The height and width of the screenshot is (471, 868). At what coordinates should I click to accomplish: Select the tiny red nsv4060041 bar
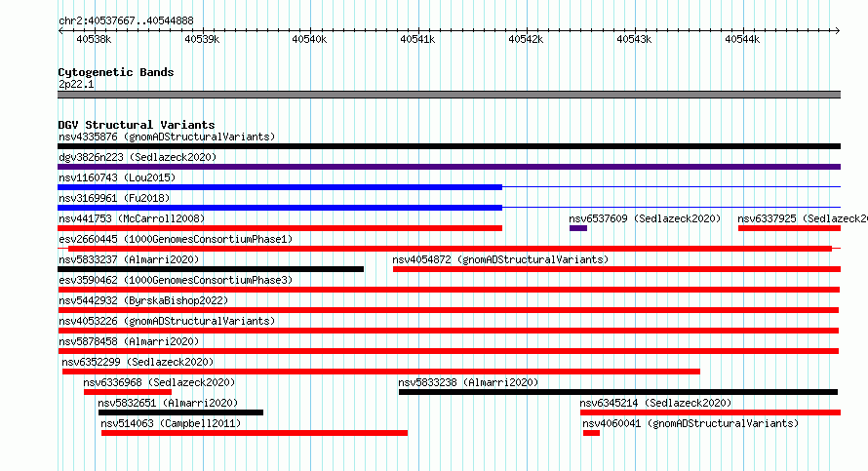point(591,433)
